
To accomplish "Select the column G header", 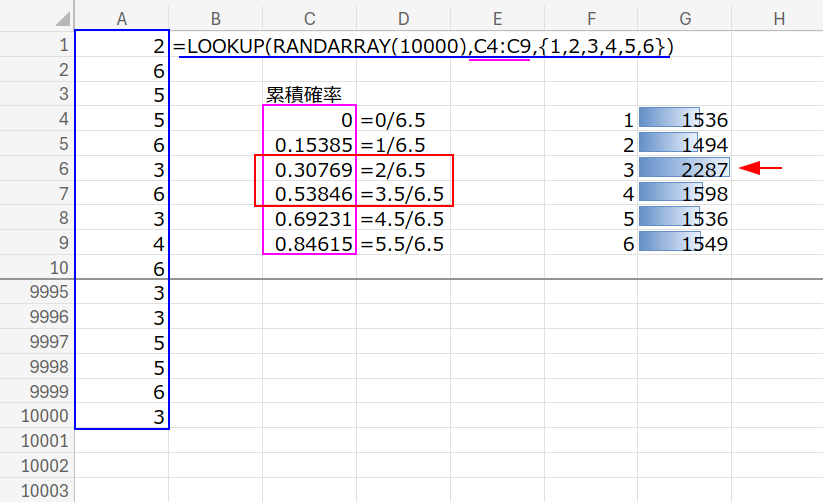I will (x=684, y=15).
